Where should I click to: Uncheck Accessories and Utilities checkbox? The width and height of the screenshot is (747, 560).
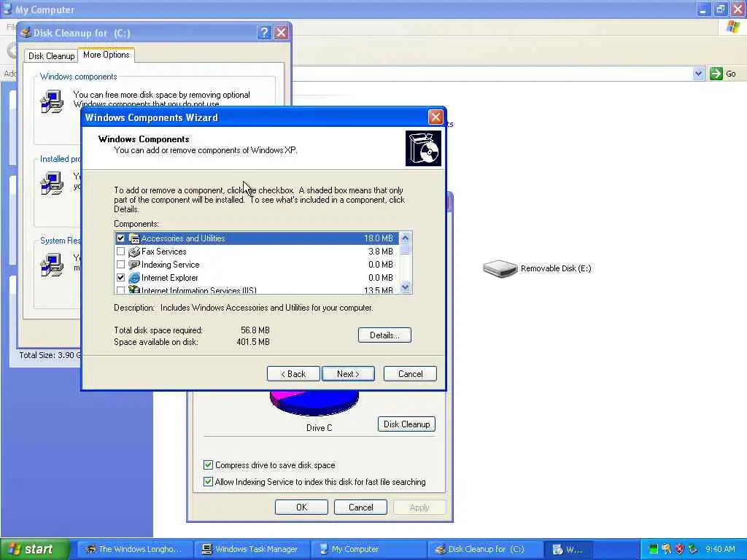point(120,238)
